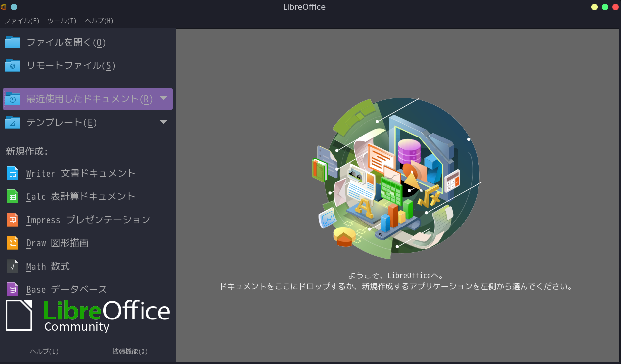
Task: Click ファイルを開く(O) button label
Action: [x=66, y=42]
